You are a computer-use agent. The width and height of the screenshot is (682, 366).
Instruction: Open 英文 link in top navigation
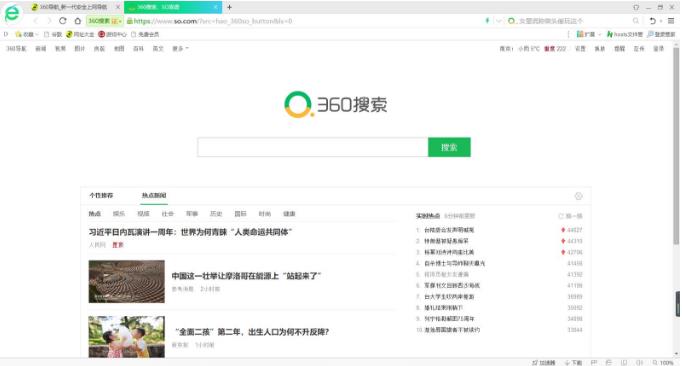(x=158, y=48)
